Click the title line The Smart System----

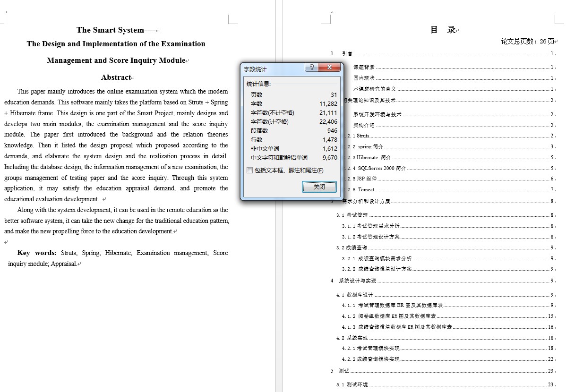(x=117, y=30)
